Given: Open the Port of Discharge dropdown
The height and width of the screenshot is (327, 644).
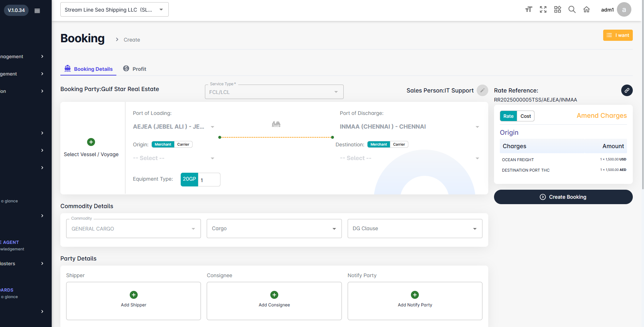Looking at the screenshot, I should [410, 127].
